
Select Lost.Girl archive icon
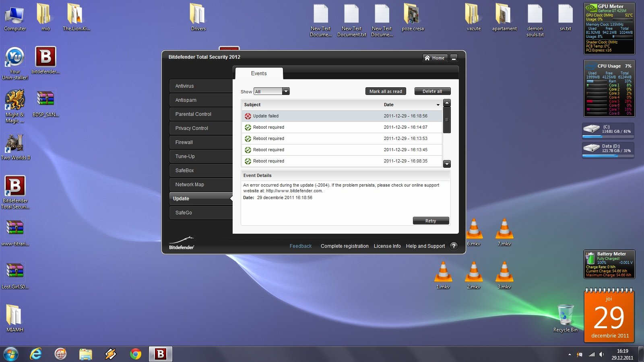[15, 276]
